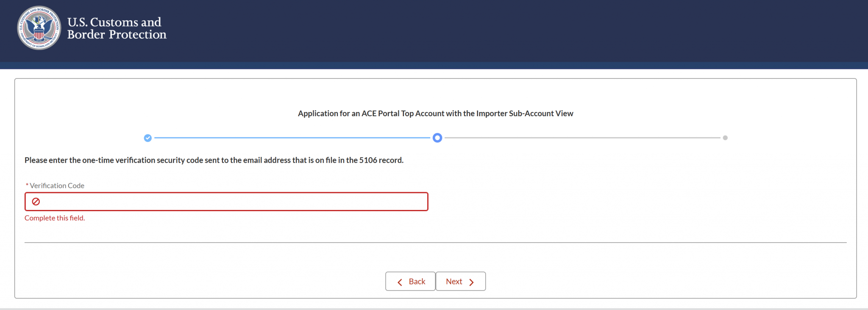Click the Verification Code field label
Image resolution: width=868 pixels, height=310 pixels.
coord(57,186)
